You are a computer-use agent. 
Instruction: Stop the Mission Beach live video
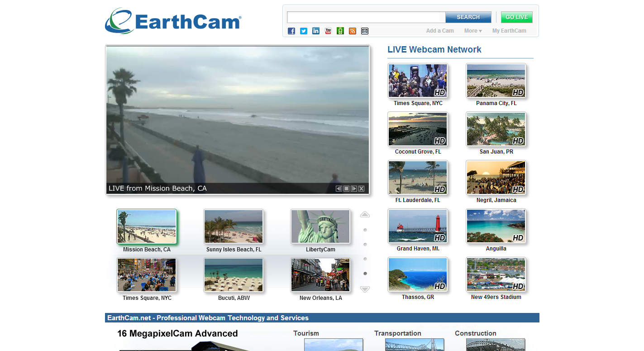[x=346, y=188]
